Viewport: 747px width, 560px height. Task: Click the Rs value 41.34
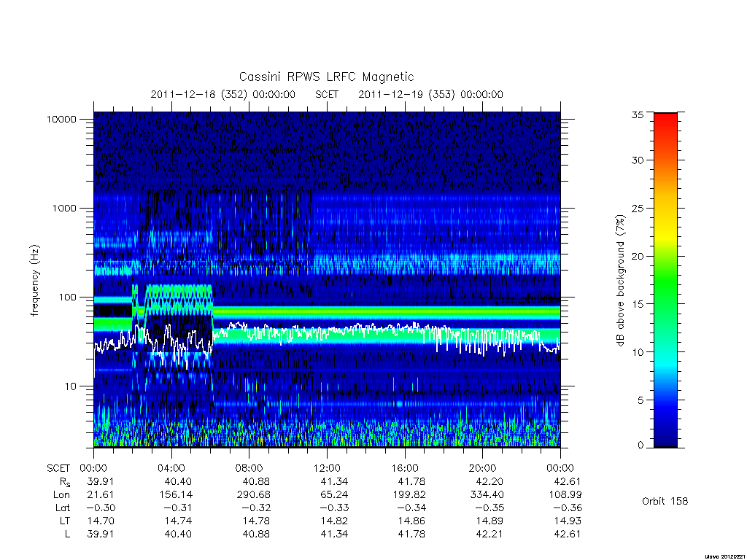pos(334,481)
